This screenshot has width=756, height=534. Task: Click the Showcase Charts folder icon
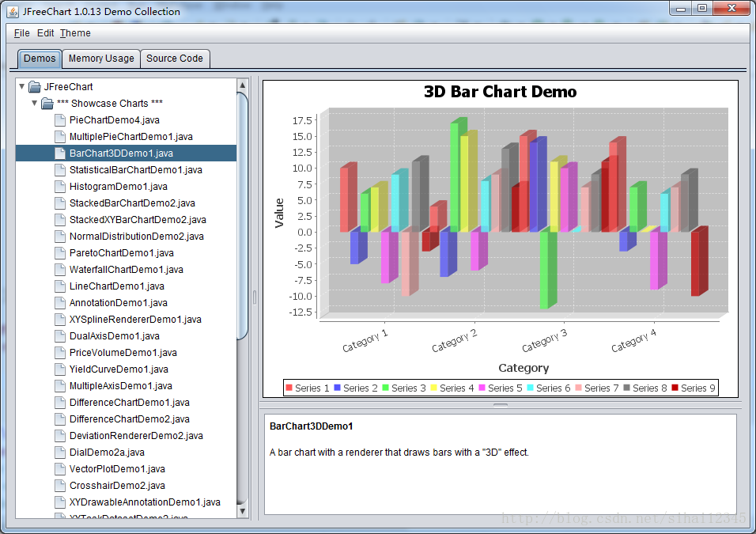(x=47, y=104)
